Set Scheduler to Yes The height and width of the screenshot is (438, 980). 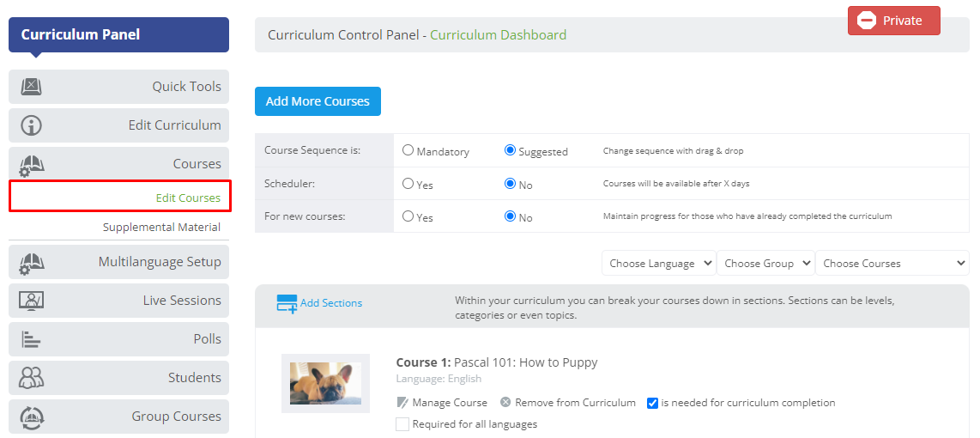click(408, 183)
